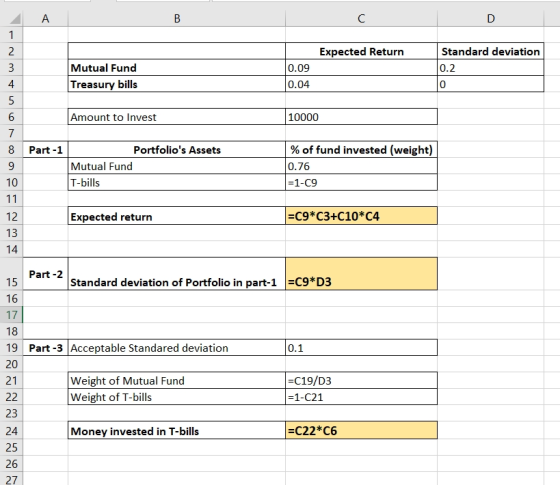Click the Standard deviation header cell

tap(491, 51)
